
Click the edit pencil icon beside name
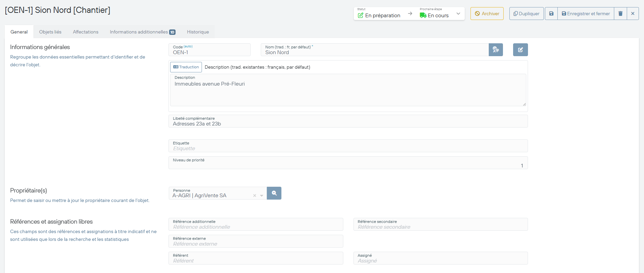coord(520,50)
